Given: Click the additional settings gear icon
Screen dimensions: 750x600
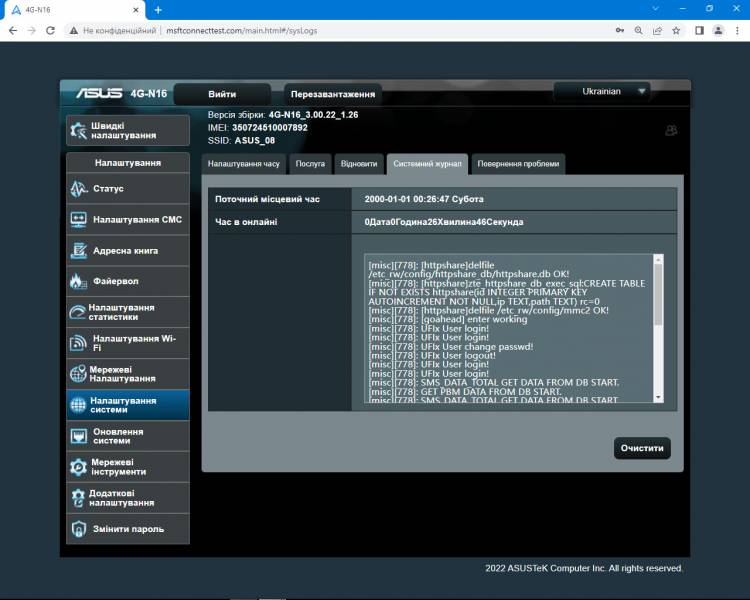Looking at the screenshot, I should pyautogui.click(x=78, y=498).
